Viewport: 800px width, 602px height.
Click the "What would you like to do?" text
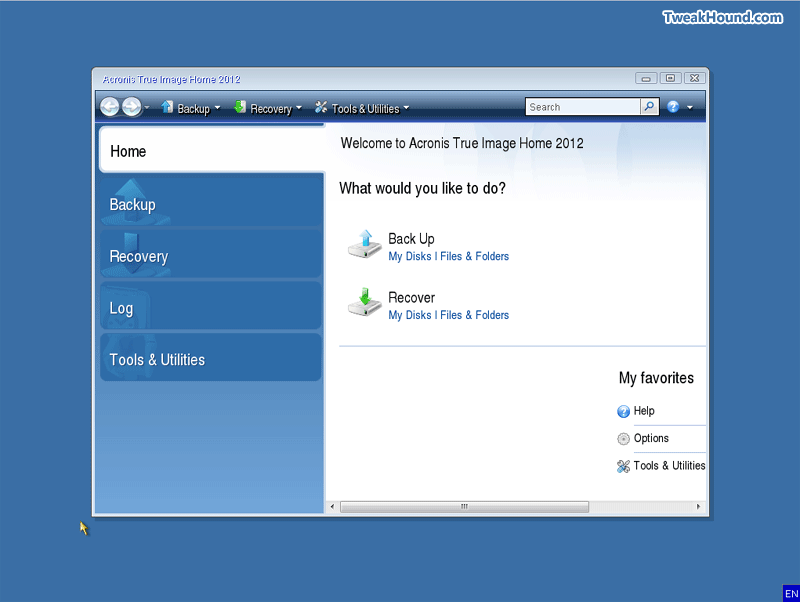click(422, 188)
